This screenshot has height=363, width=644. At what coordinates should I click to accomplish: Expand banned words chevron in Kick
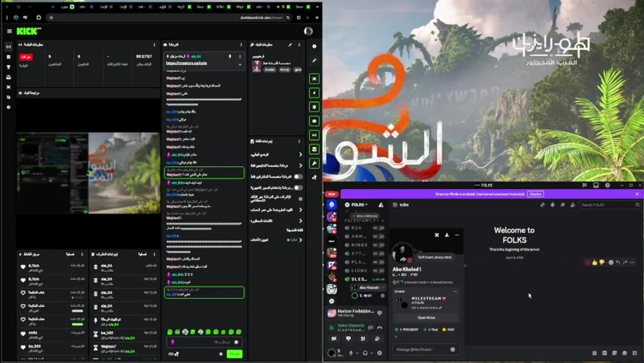(x=300, y=221)
